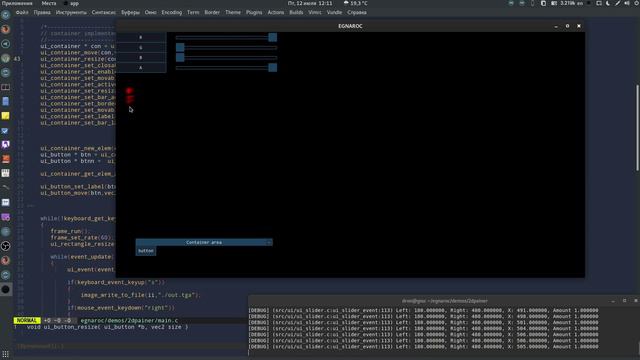Launch the yellow sticky notes dock app
This screenshot has height=360, width=640.
coord(5,116)
